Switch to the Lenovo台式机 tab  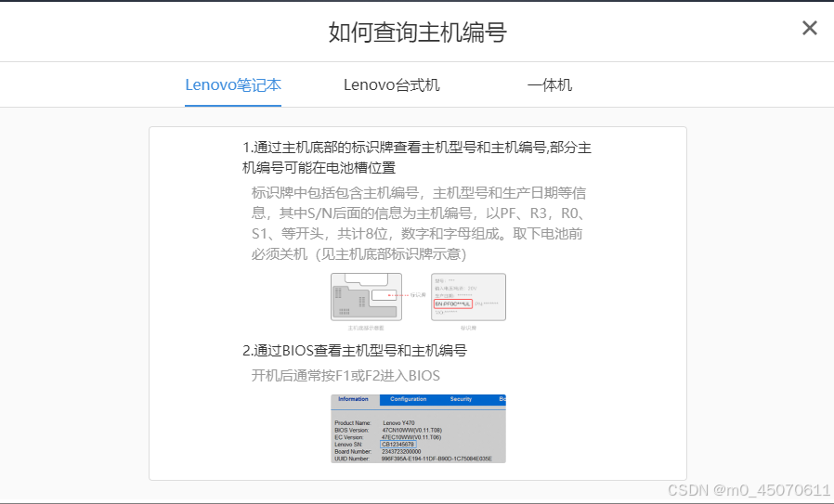click(392, 85)
